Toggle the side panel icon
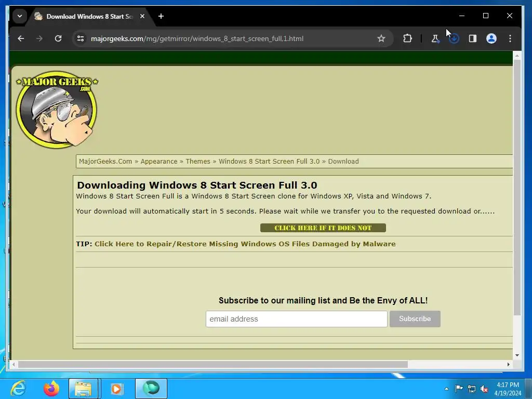Image resolution: width=532 pixels, height=399 pixels. pyautogui.click(x=473, y=38)
